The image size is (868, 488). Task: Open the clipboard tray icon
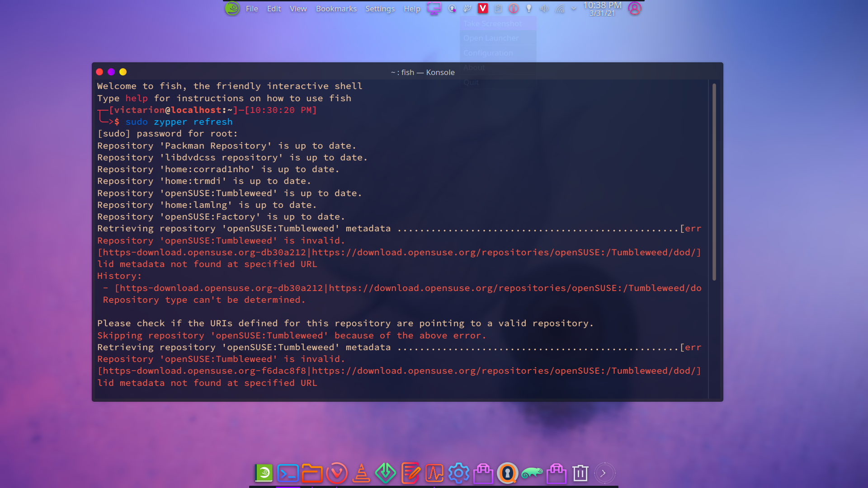pos(498,9)
